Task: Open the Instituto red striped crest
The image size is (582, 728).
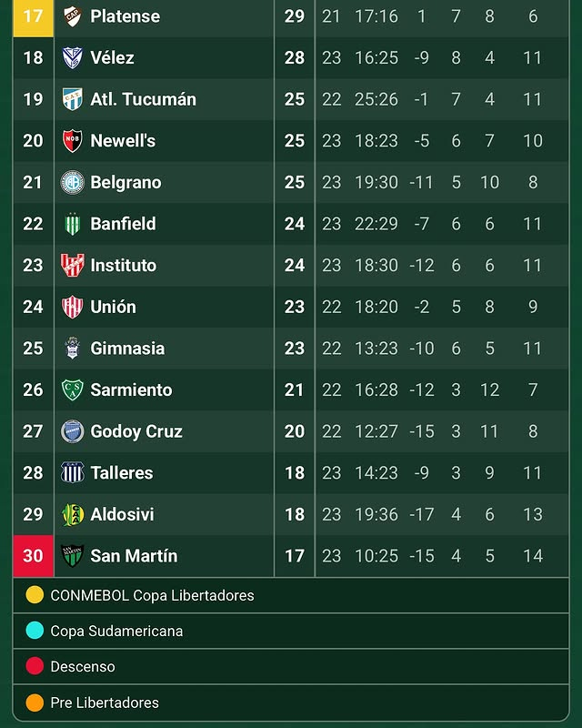Action: (73, 265)
